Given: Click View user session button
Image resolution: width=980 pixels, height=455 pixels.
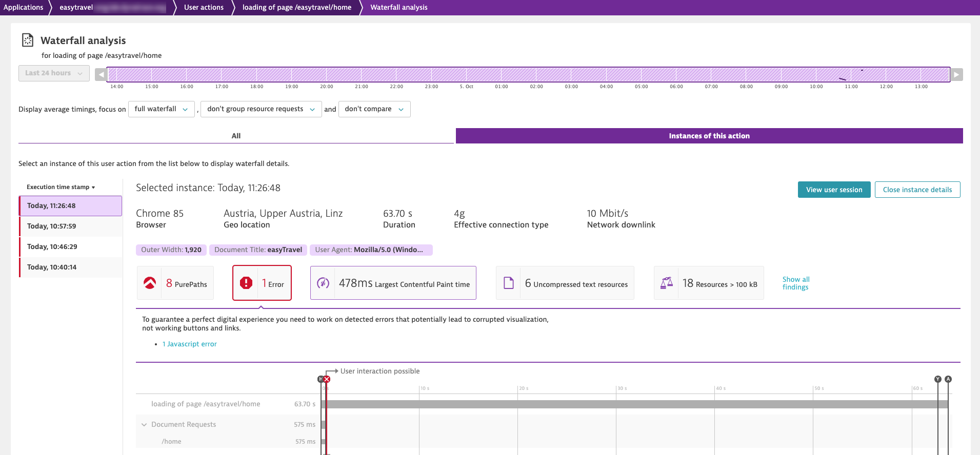Looking at the screenshot, I should click(834, 190).
